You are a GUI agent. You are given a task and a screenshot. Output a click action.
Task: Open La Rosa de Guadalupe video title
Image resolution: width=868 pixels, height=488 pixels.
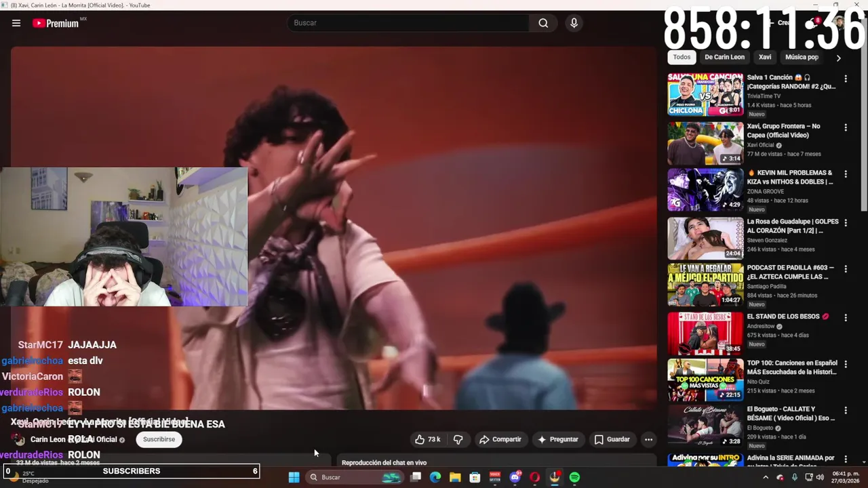click(793, 226)
